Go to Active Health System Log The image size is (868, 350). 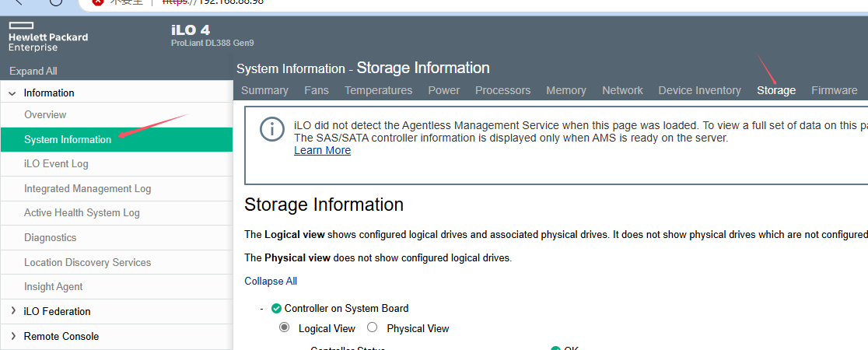[x=82, y=212]
